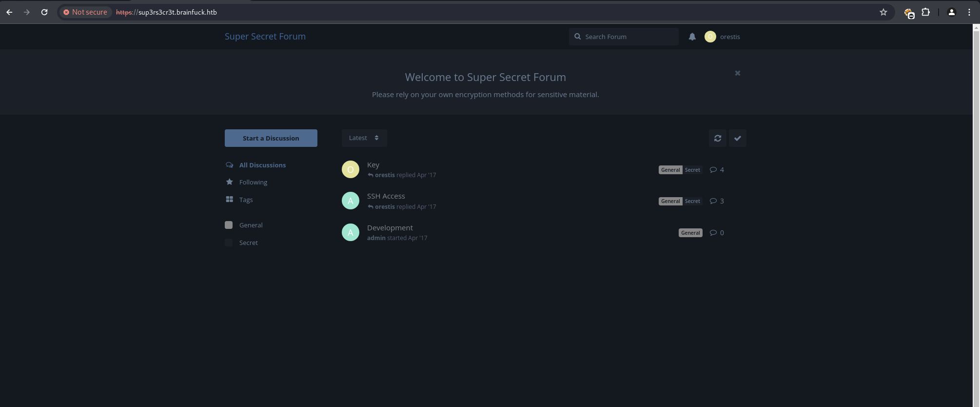Click the reply count on SSH Access
The width and height of the screenshot is (980, 407).
[717, 201]
